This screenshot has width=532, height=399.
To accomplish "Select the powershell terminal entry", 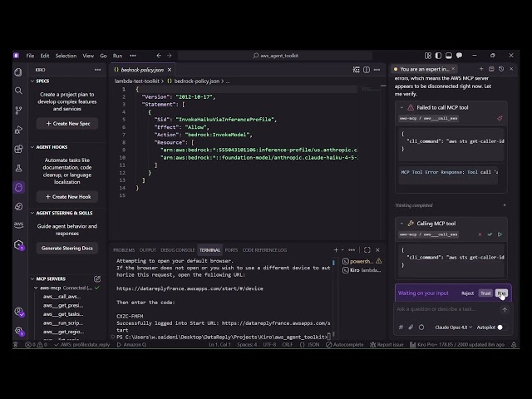I will point(362,261).
